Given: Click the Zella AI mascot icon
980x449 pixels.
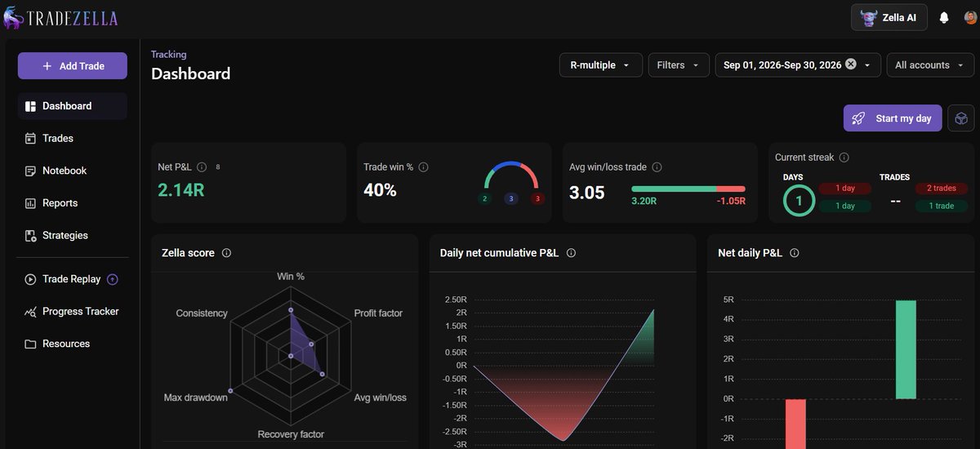Looking at the screenshot, I should 868,17.
